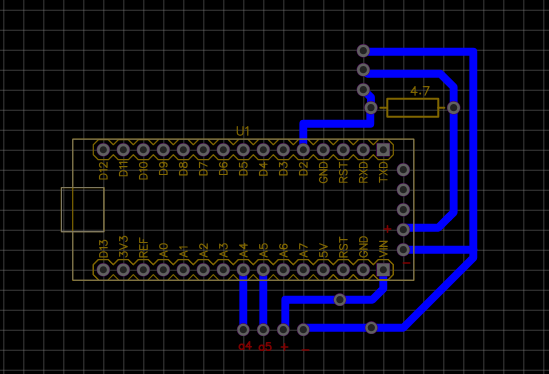Click the square VIN pin pad
The image size is (549, 374).
(383, 270)
